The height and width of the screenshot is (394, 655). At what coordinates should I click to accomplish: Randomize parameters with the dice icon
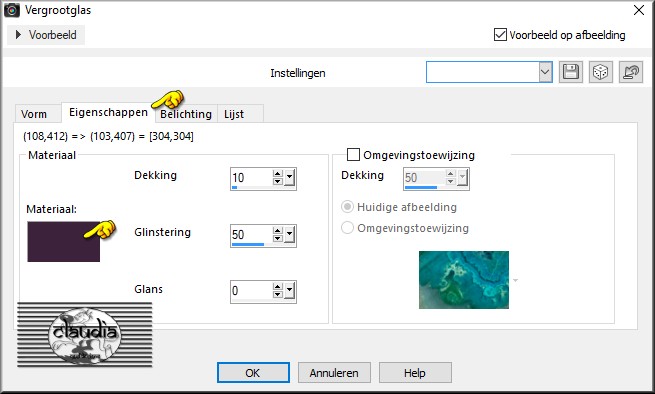tap(601, 72)
